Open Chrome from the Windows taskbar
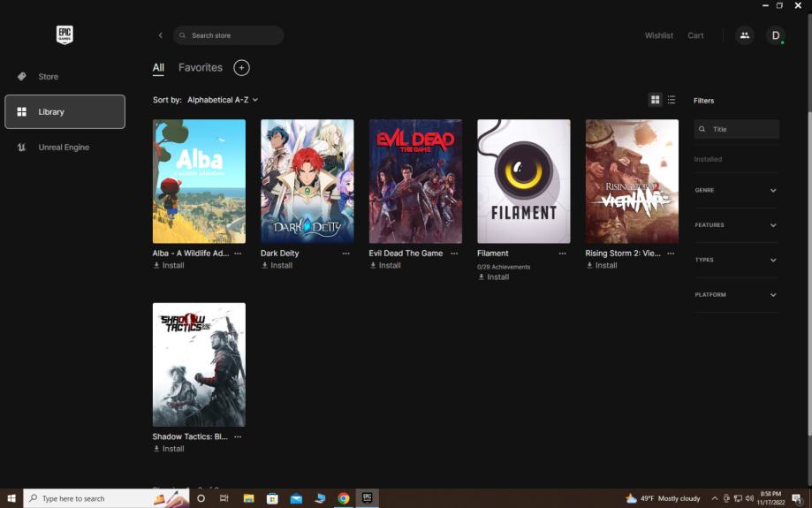Screen dimensions: 812x508 point(343,498)
